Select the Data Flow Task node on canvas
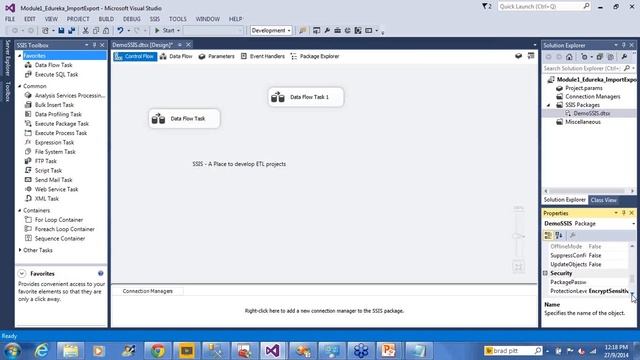This screenshot has width=640, height=360. [184, 119]
